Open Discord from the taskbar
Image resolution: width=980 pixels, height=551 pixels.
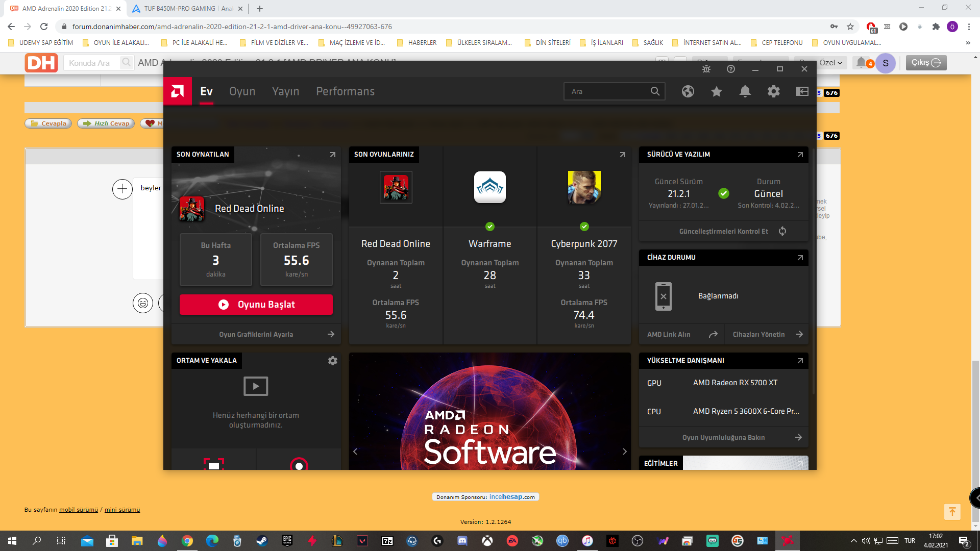pos(462,541)
